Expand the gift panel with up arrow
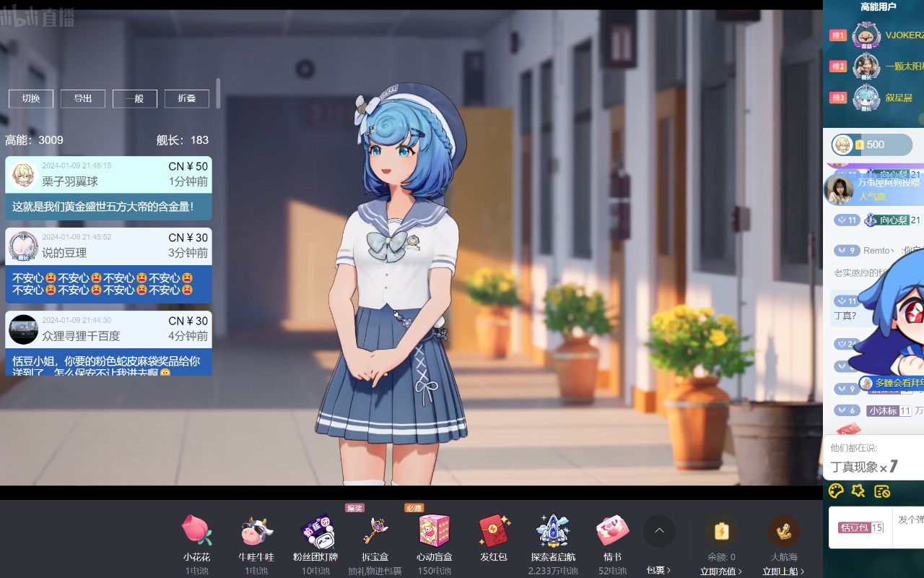This screenshot has width=924, height=578. tap(659, 531)
